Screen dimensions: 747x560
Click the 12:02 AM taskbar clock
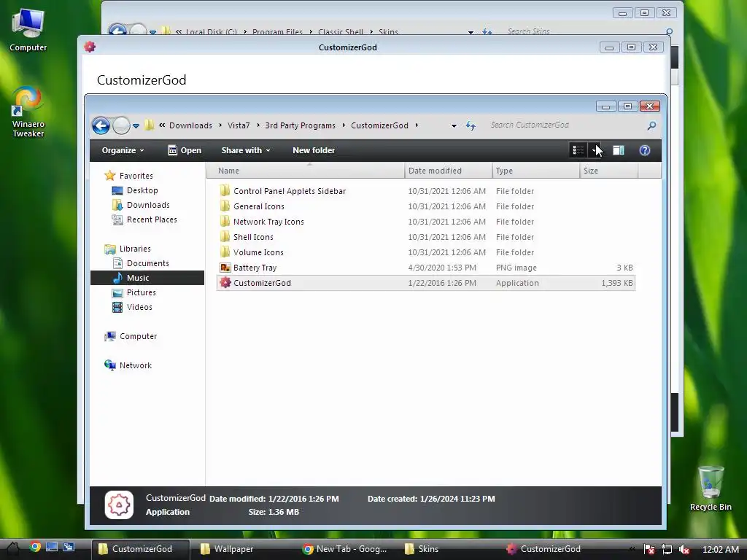[x=720, y=550]
